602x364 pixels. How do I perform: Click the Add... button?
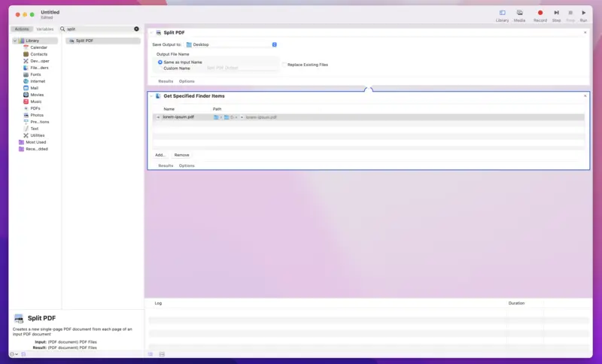(160, 155)
